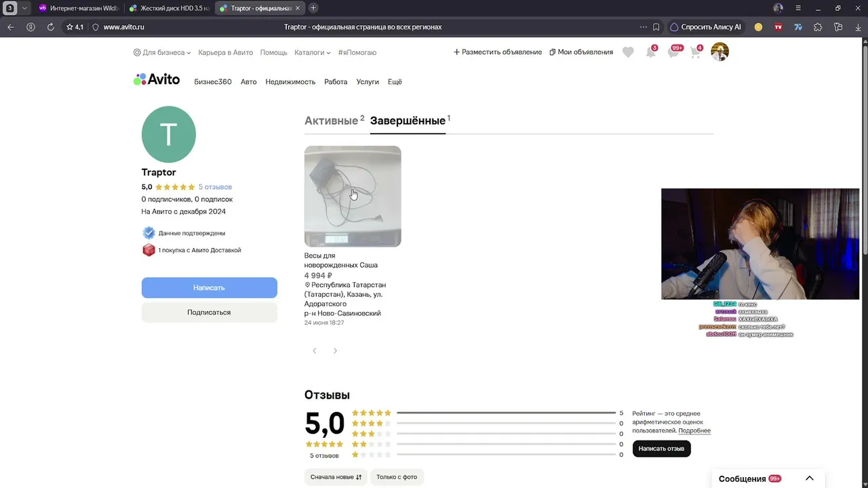Open browser extensions puzzle icon

pyautogui.click(x=818, y=27)
